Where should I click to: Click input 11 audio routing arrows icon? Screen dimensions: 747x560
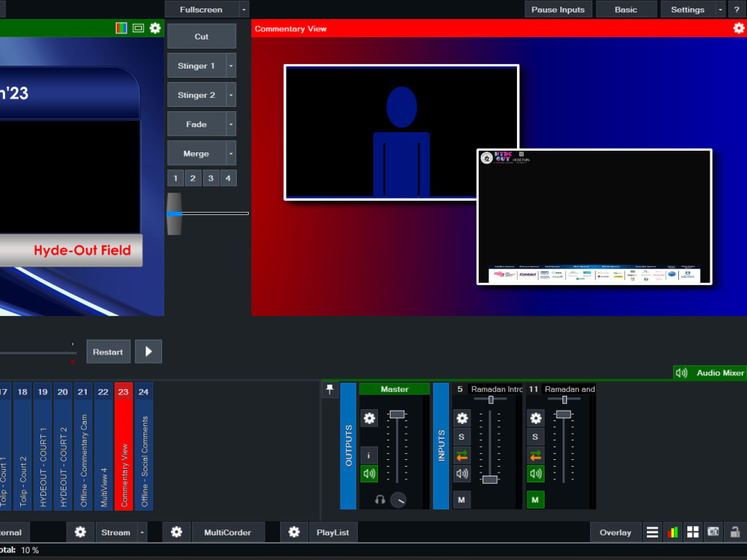tap(536, 455)
